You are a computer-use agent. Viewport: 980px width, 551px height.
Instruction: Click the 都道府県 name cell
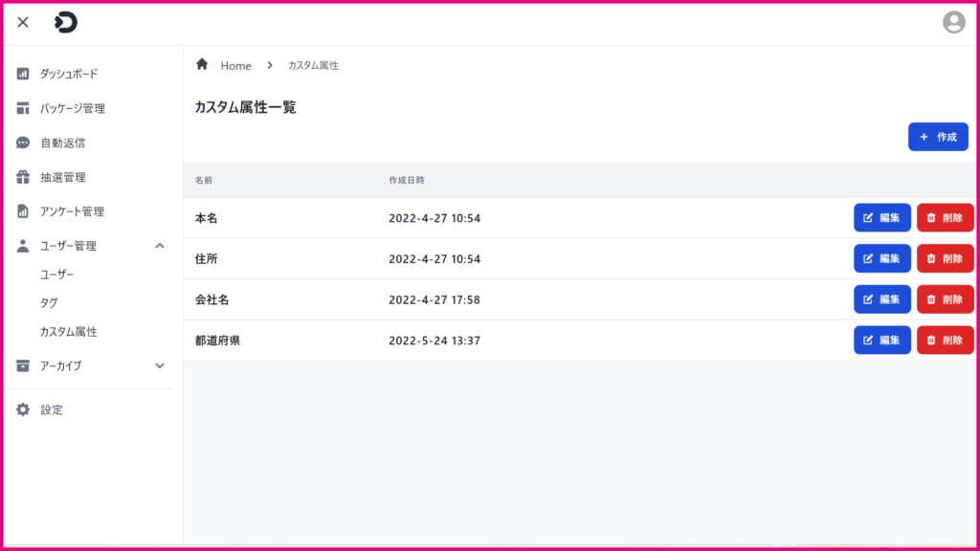(x=217, y=341)
